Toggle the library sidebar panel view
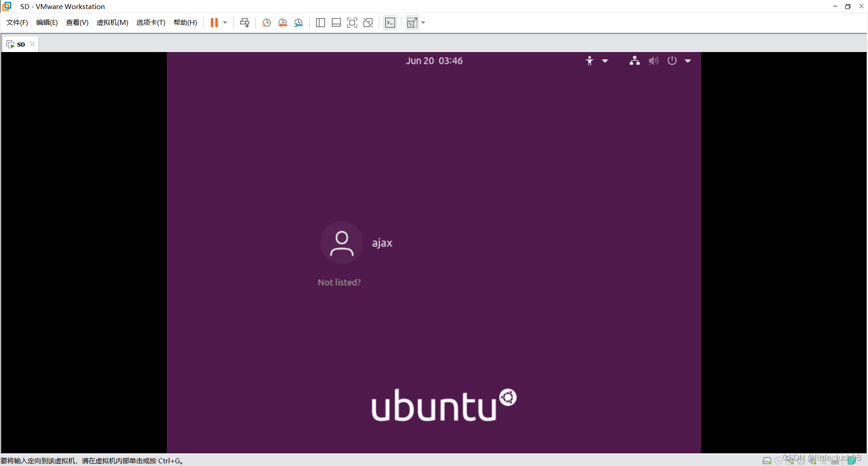868x466 pixels. (321, 23)
